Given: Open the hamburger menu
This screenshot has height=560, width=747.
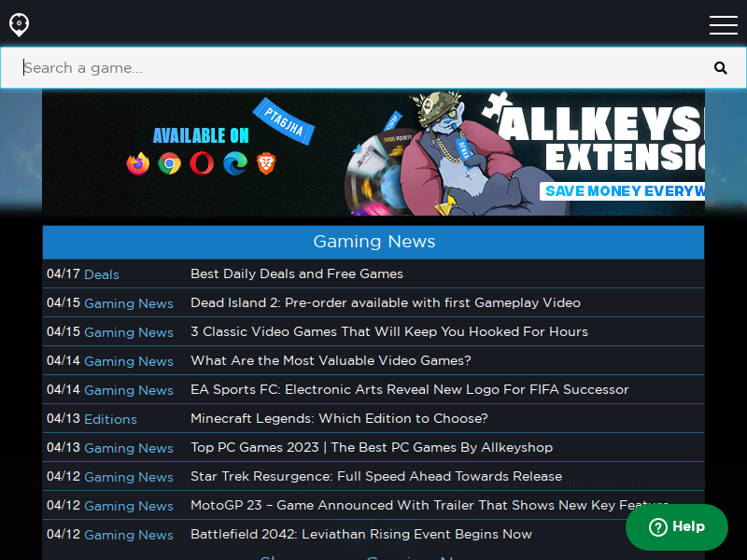Looking at the screenshot, I should pyautogui.click(x=723, y=25).
